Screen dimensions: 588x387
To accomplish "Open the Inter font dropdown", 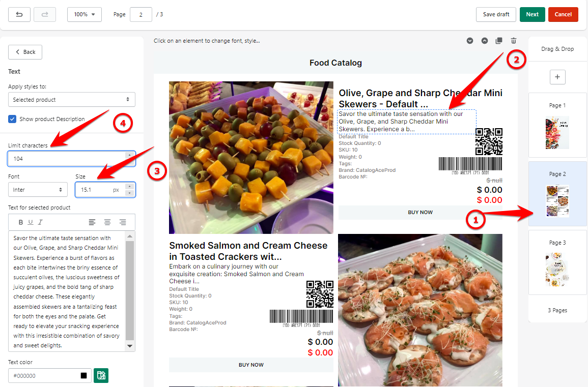I will [x=38, y=190].
